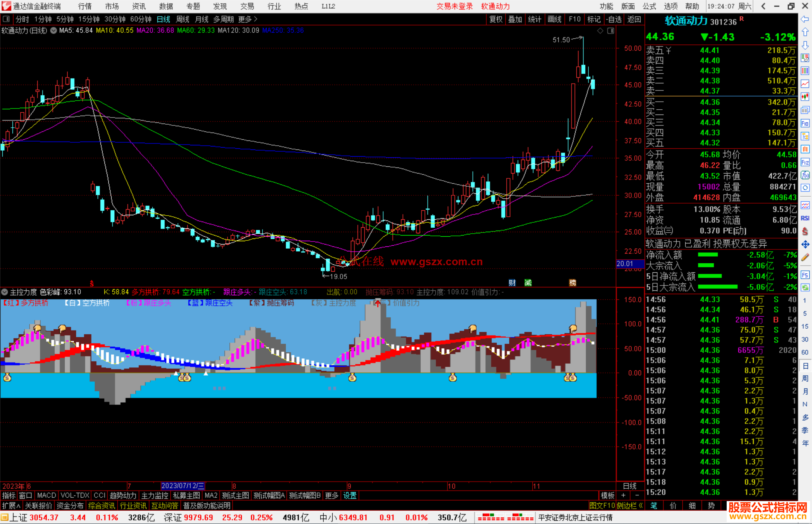Viewport: 812px width, 524px height.
Task: Click the F10 info icon in sidebar
Action: click(805, 123)
